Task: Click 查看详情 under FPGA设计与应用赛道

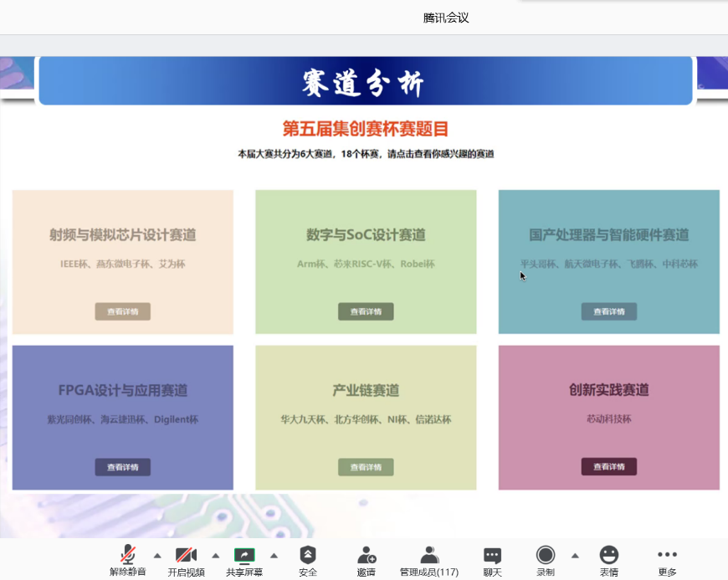Action: (122, 466)
